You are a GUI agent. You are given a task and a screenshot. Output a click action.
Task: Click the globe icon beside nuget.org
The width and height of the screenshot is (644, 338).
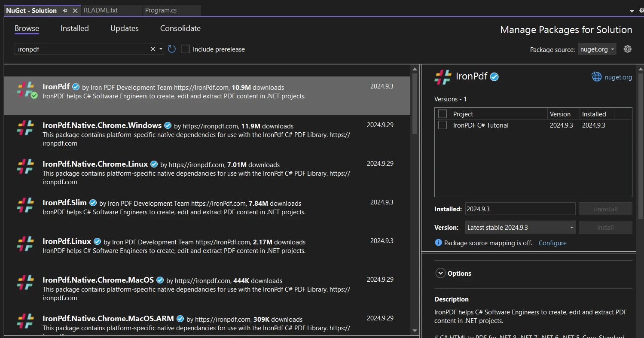coord(596,77)
